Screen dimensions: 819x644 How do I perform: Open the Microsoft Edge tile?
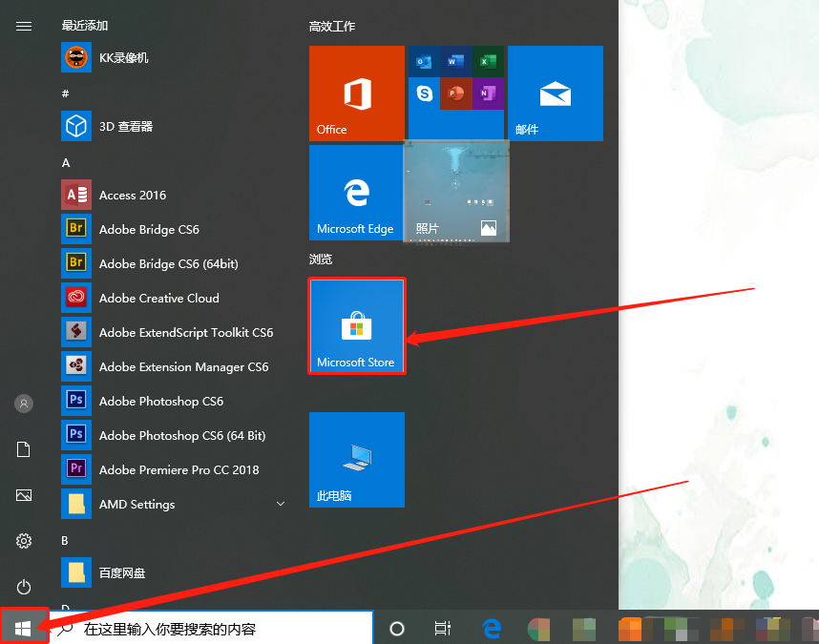[356, 192]
